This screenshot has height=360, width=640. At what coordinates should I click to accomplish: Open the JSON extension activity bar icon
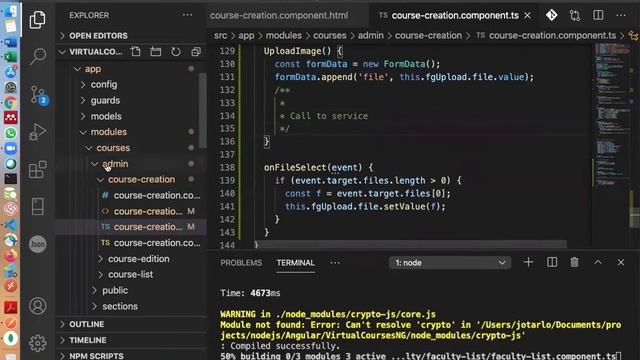pos(38,244)
